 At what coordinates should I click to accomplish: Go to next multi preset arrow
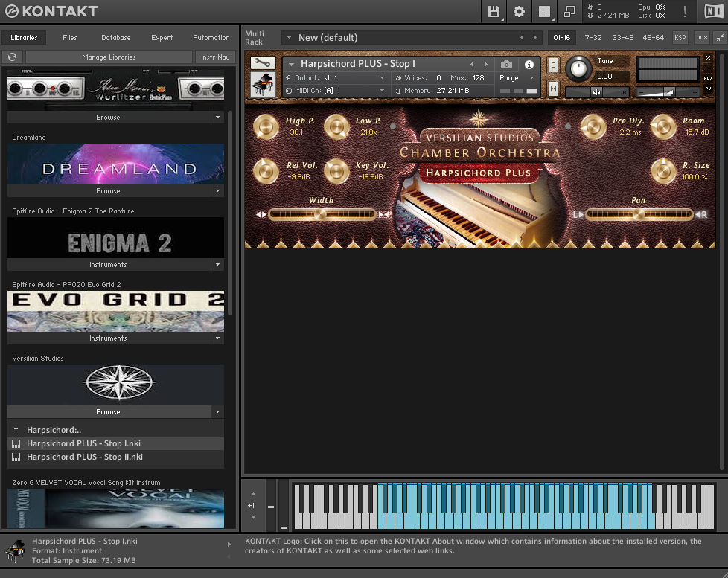pyautogui.click(x=535, y=38)
